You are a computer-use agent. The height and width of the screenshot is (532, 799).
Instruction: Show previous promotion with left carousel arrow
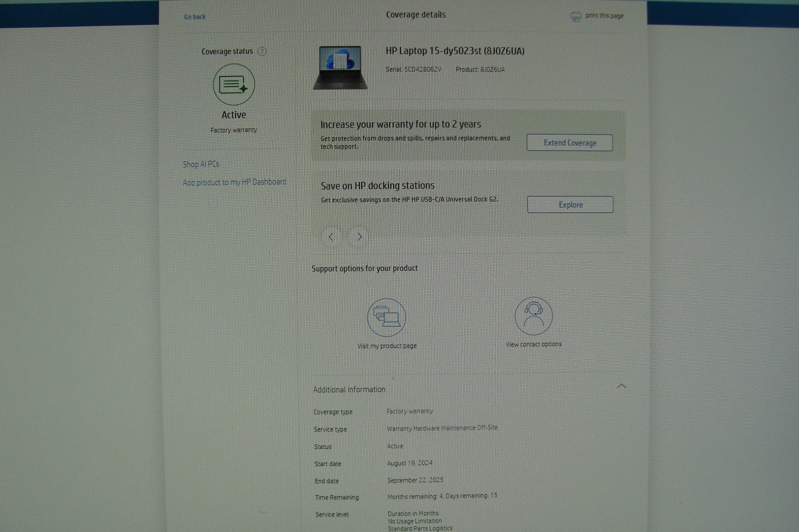click(331, 237)
